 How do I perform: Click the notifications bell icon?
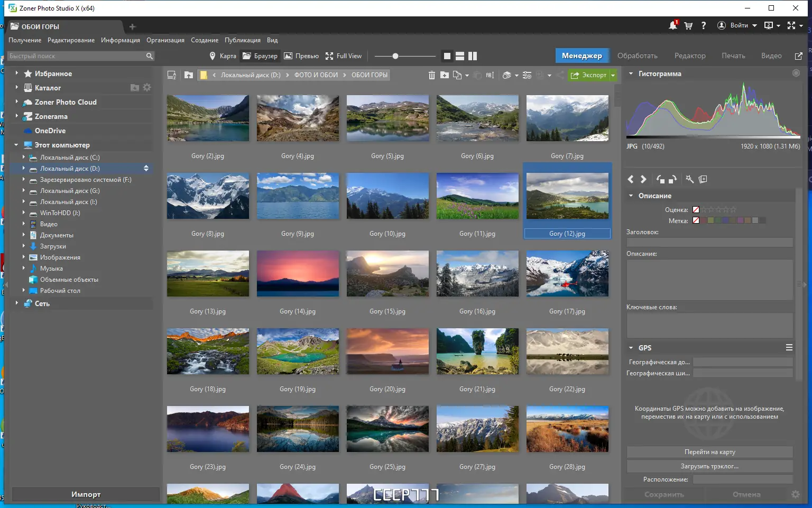(x=672, y=25)
